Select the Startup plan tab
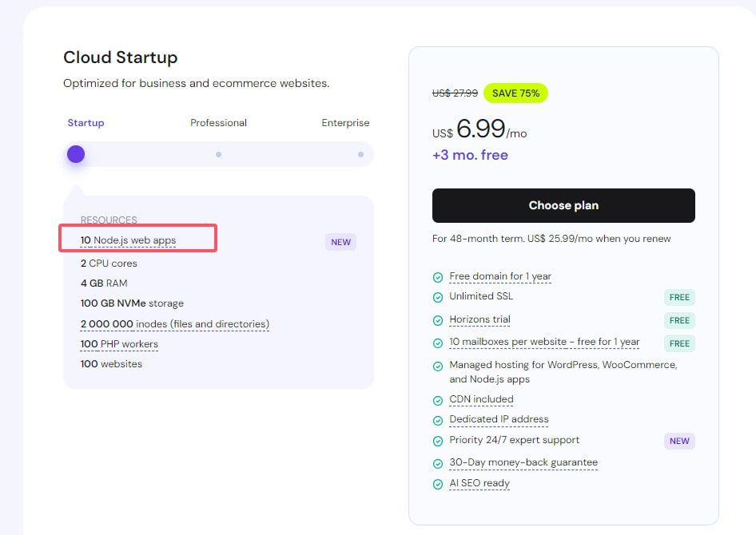Image resolution: width=756 pixels, height=535 pixels. (86, 123)
